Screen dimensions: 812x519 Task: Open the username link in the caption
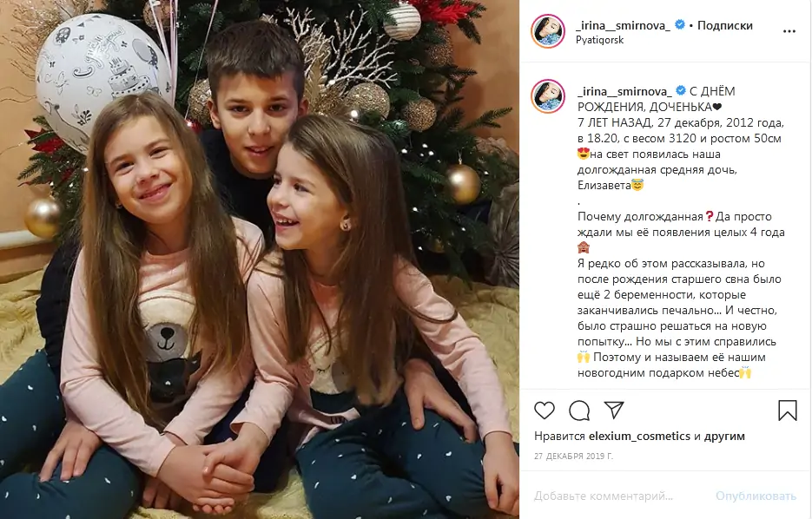pyautogui.click(x=624, y=92)
